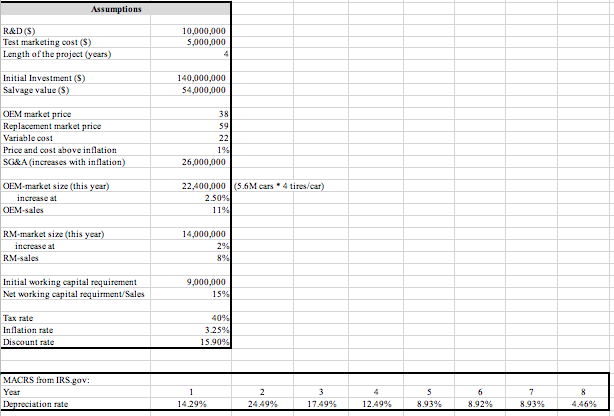Screen dimensions: 614x416
Task: Select the 8.92% depreciation cell
Action: tap(480, 404)
